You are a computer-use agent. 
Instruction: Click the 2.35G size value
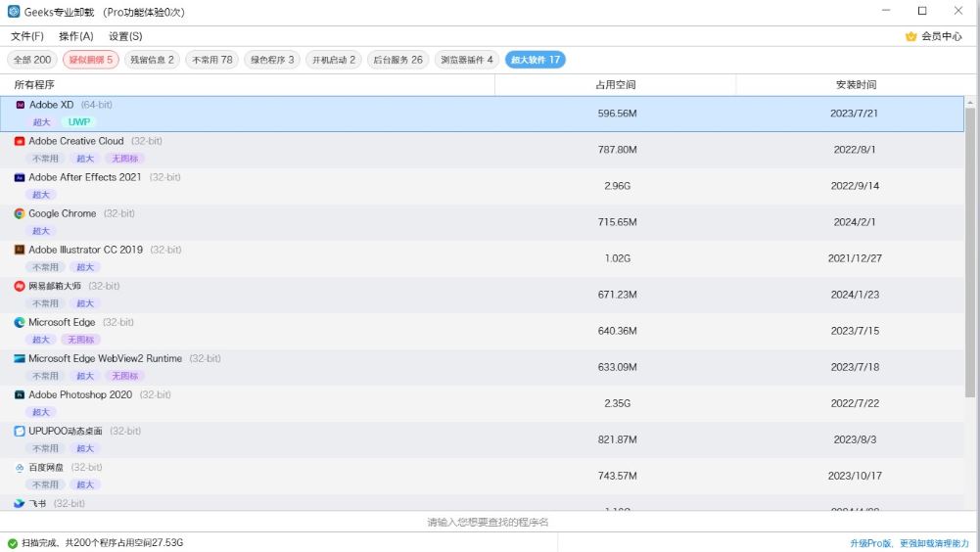click(x=618, y=403)
